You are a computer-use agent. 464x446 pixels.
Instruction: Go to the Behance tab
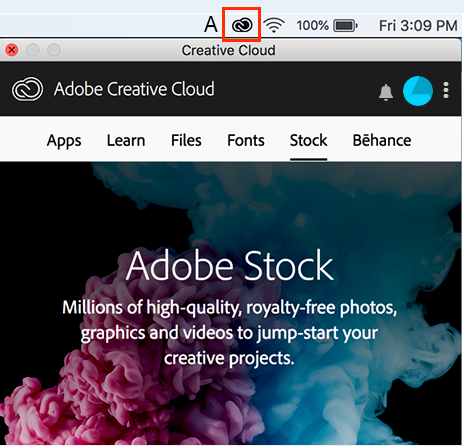coord(382,140)
